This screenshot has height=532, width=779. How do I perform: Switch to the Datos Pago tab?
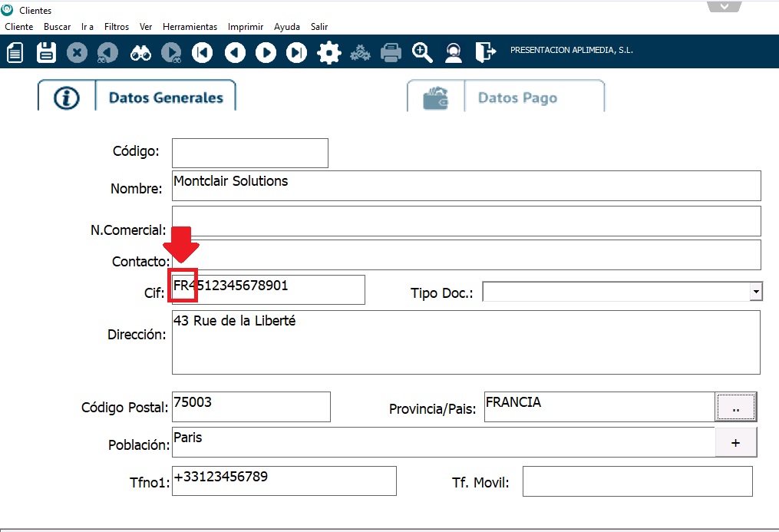(517, 98)
